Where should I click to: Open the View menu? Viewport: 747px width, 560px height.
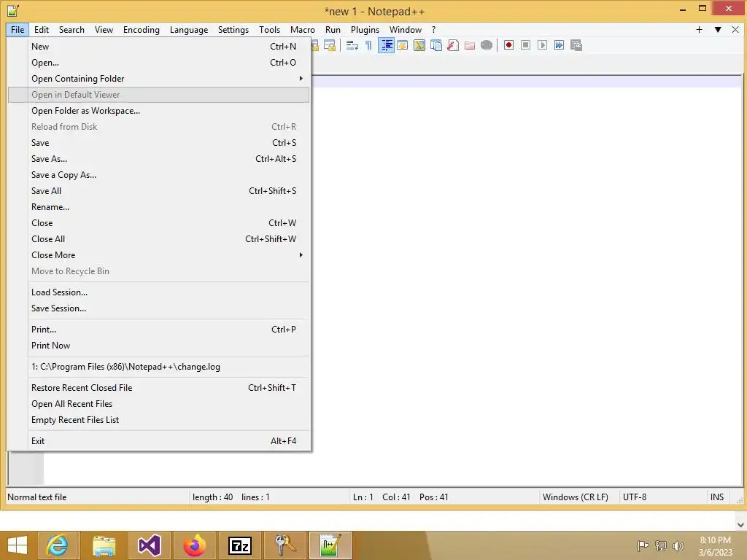[104, 29]
